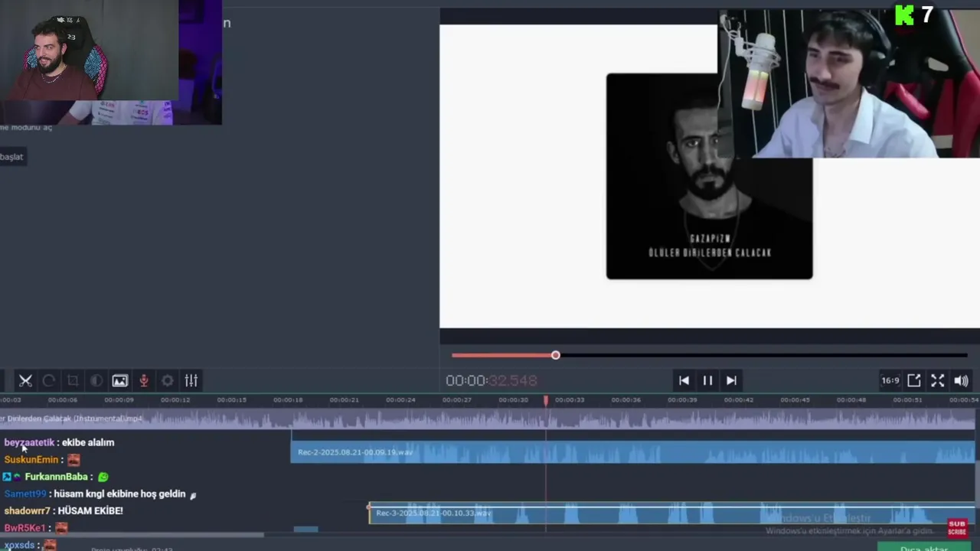
Task: Click the beyzaatetik username in chat
Action: [x=29, y=442]
